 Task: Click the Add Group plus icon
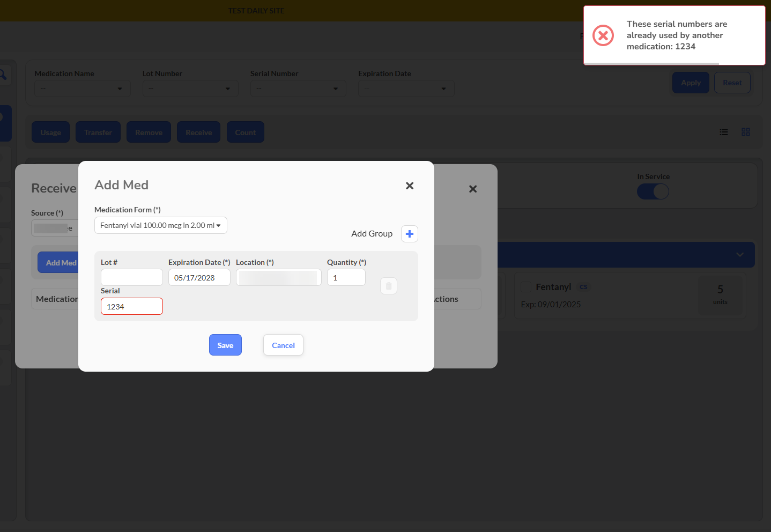coord(410,234)
